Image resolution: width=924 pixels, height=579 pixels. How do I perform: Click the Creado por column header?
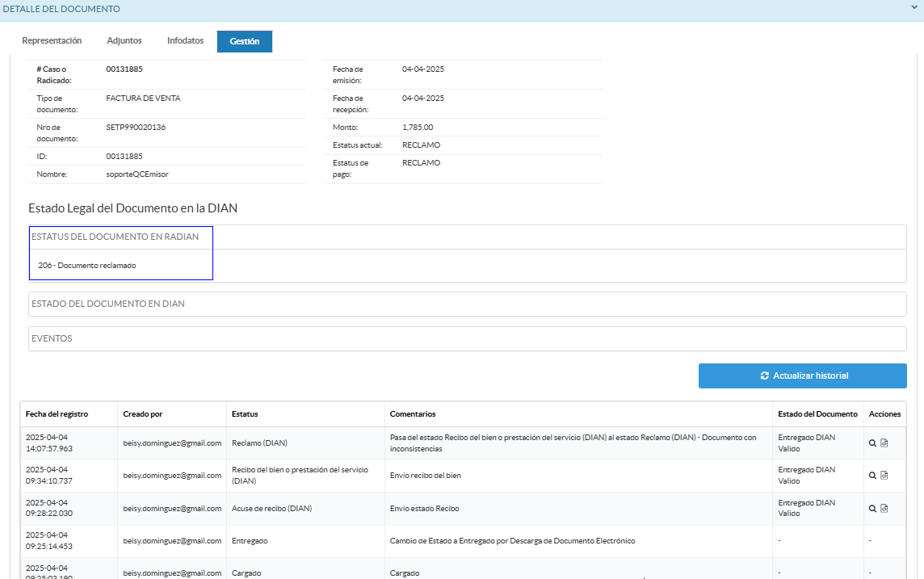tap(143, 414)
